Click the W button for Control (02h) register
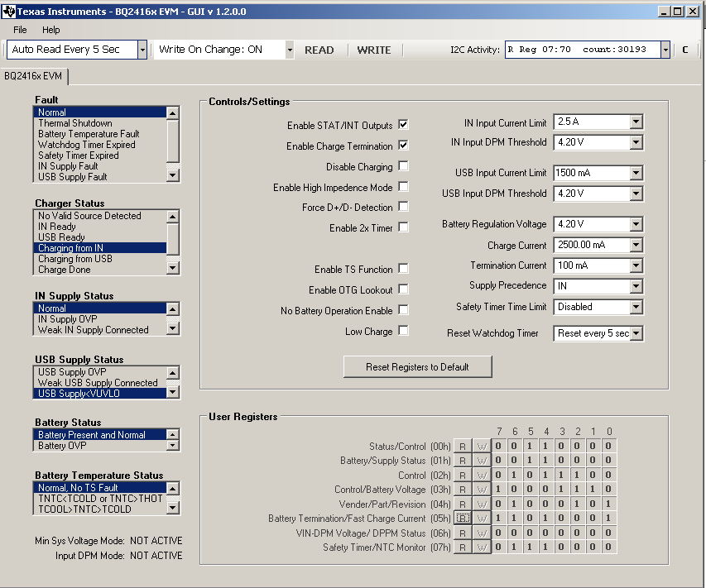 point(482,476)
